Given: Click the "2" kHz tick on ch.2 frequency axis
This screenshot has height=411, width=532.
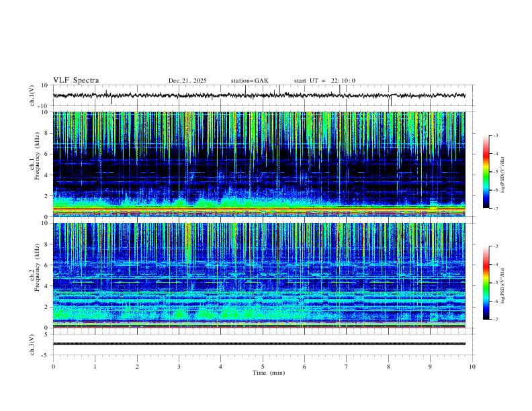Looking at the screenshot, I should (x=47, y=307).
